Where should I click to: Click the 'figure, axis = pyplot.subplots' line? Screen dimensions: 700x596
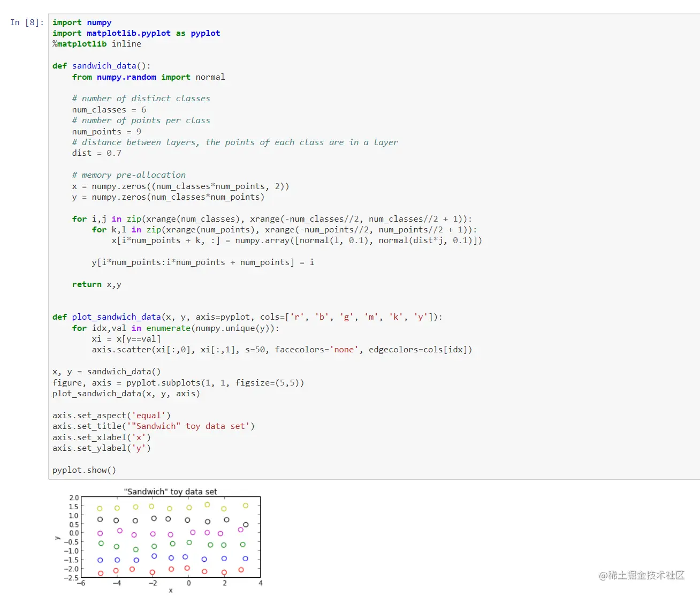[x=178, y=383]
